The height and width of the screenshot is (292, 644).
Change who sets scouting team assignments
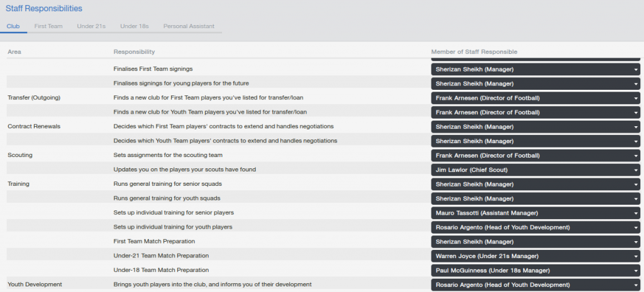point(535,156)
